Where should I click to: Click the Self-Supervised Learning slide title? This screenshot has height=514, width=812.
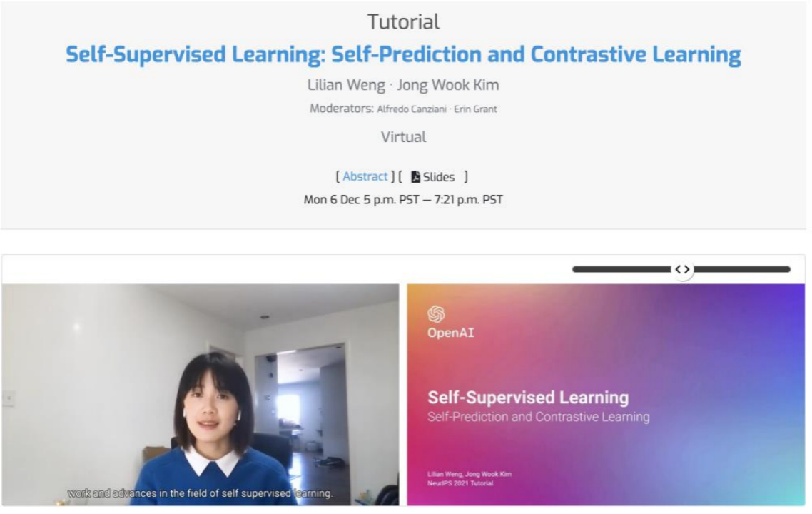528,398
